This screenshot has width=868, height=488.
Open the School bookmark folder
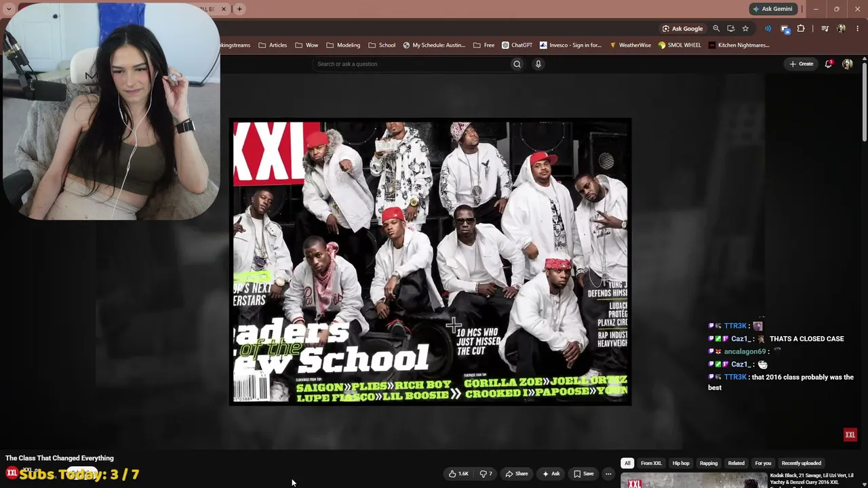point(382,45)
